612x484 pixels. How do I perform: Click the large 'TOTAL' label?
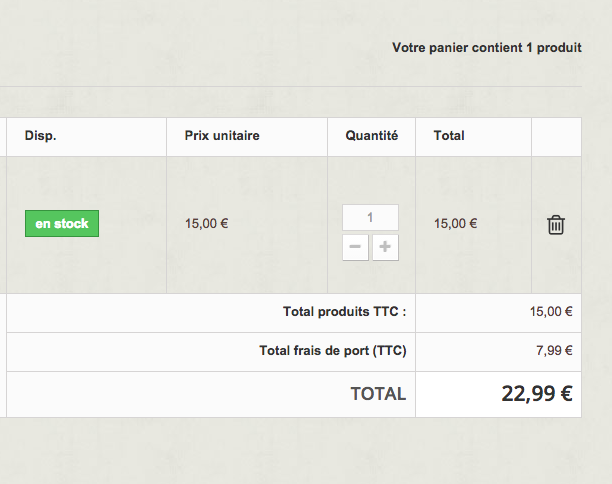pyautogui.click(x=378, y=394)
